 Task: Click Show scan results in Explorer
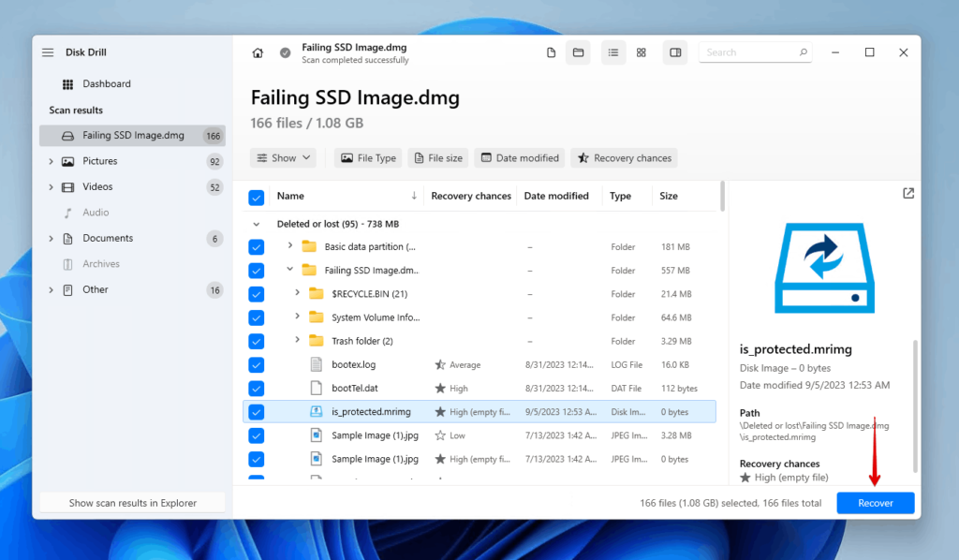(x=133, y=503)
